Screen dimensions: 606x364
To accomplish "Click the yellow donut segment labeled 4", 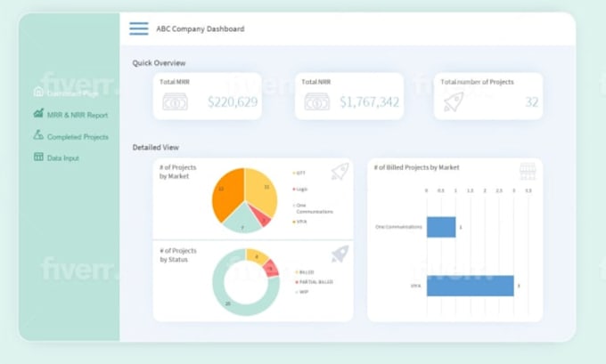I will [257, 256].
